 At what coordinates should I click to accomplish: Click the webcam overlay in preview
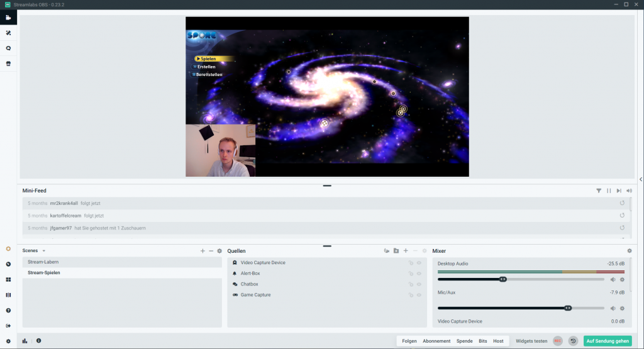coord(221,151)
